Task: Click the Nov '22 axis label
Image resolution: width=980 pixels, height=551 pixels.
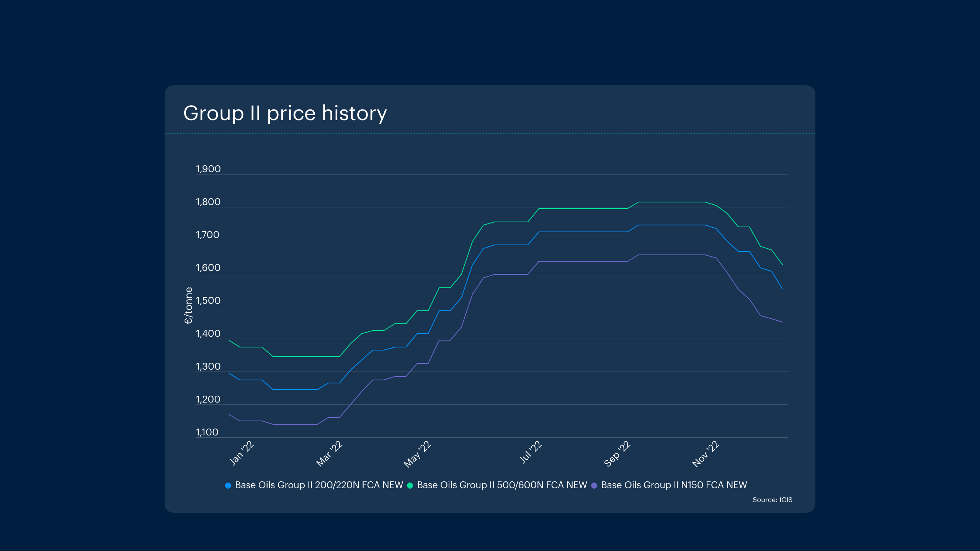Action: tap(706, 454)
